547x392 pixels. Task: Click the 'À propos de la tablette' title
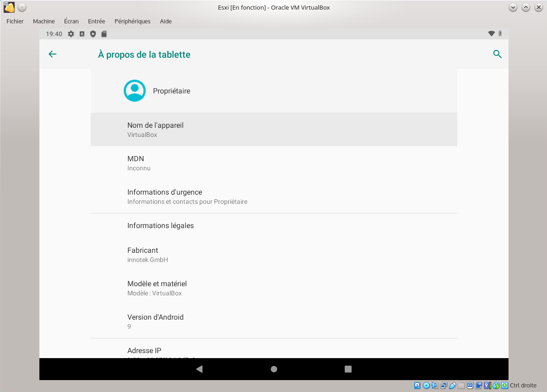coord(144,54)
